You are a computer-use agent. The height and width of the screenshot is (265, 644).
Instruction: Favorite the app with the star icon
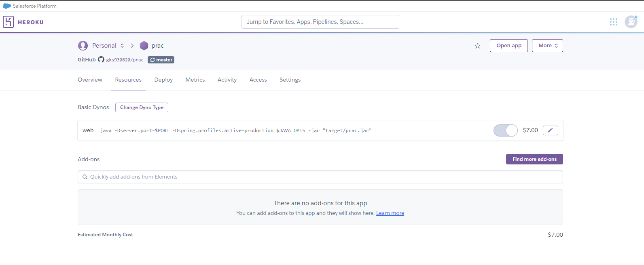(478, 46)
